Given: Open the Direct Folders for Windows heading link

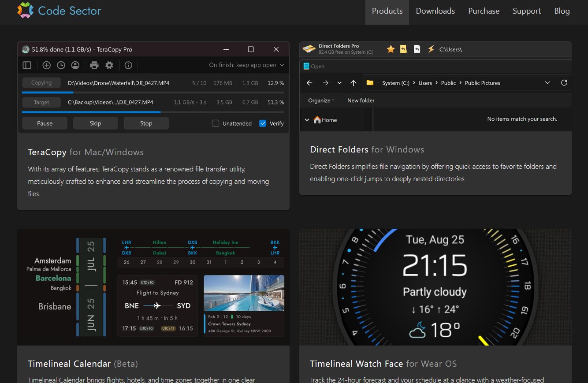Looking at the screenshot, I should (x=367, y=149).
